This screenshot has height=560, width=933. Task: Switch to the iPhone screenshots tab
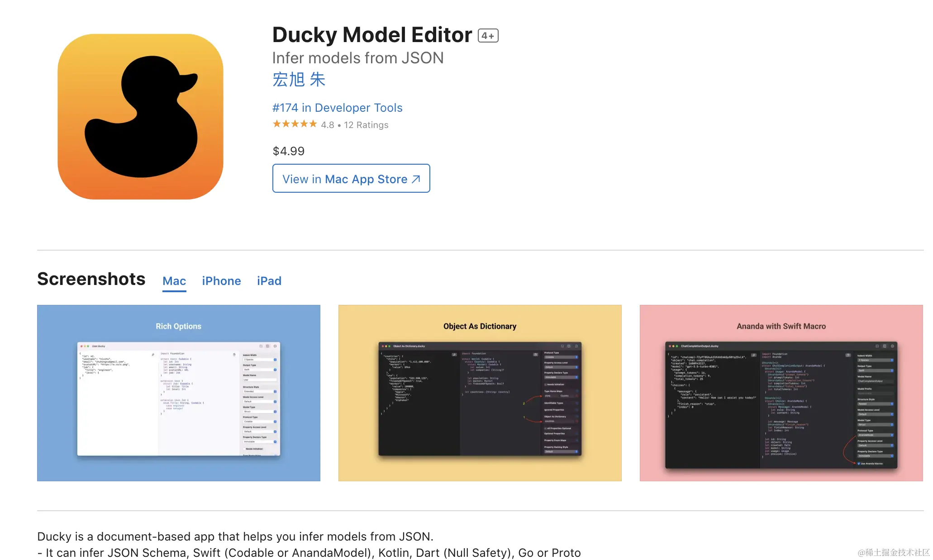(221, 281)
